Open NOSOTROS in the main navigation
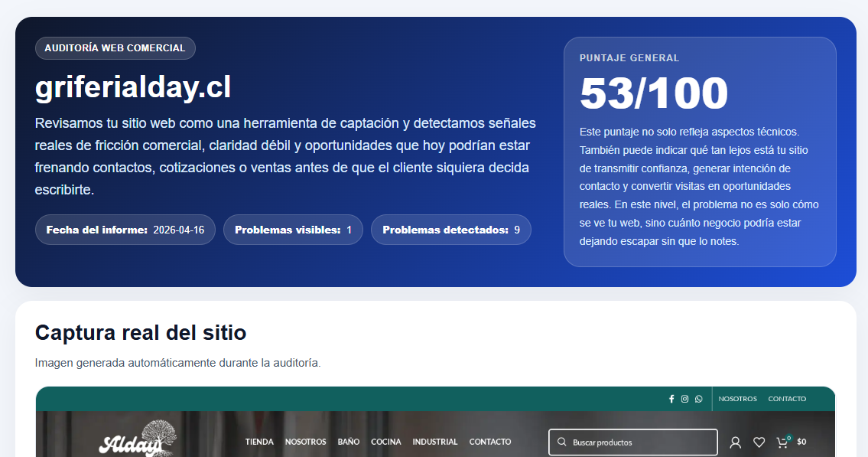 point(306,442)
